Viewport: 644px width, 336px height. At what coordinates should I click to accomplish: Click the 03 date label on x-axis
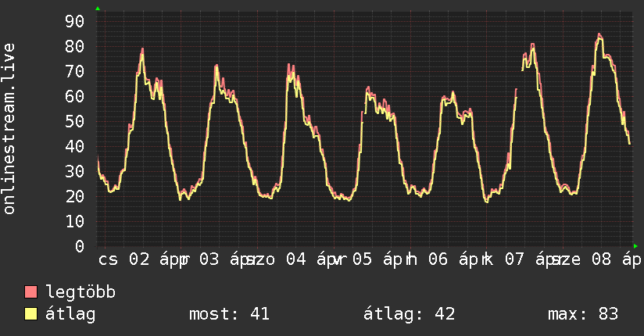coord(209,259)
